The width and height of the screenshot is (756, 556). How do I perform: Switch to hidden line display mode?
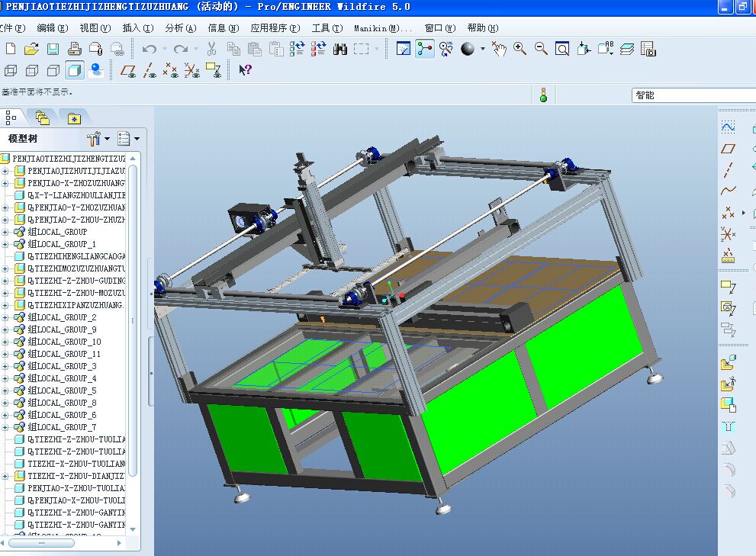click(x=32, y=70)
